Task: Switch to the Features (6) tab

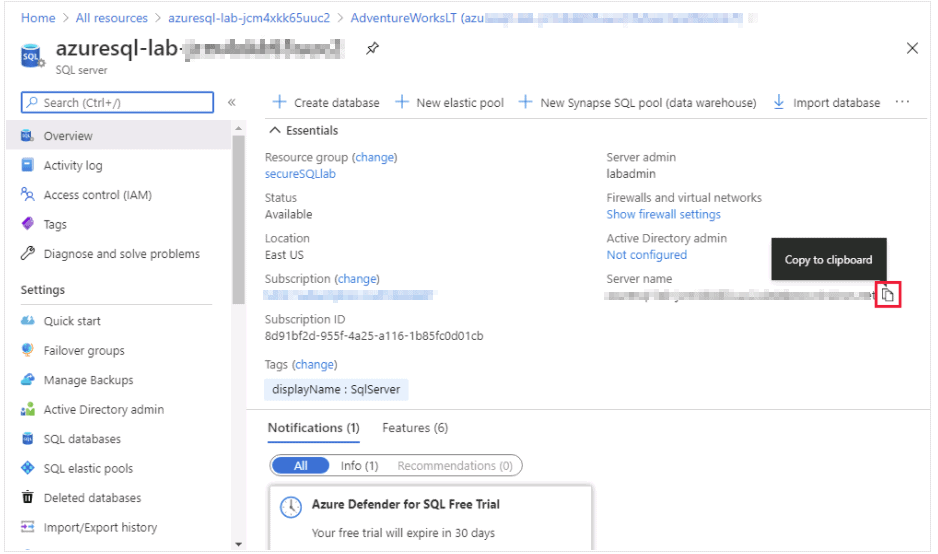Action: coord(415,428)
